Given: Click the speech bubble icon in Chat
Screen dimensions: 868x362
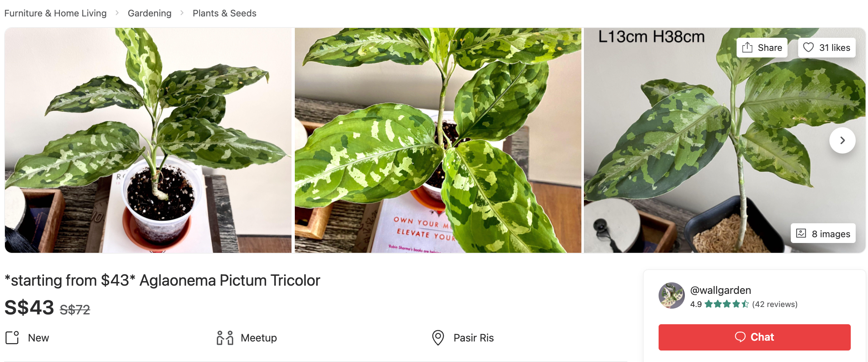Looking at the screenshot, I should (740, 337).
